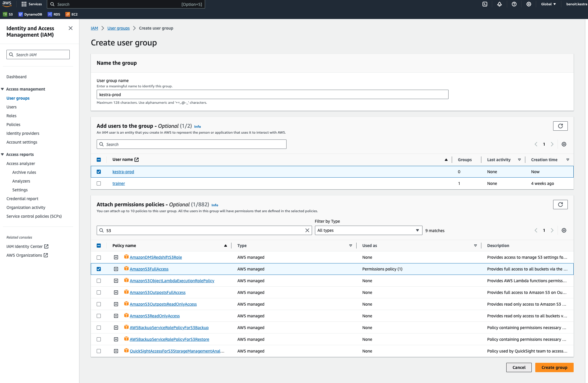
Task: Select the AmazonS3ReadOnlyAccess checkbox
Action: 99,316
